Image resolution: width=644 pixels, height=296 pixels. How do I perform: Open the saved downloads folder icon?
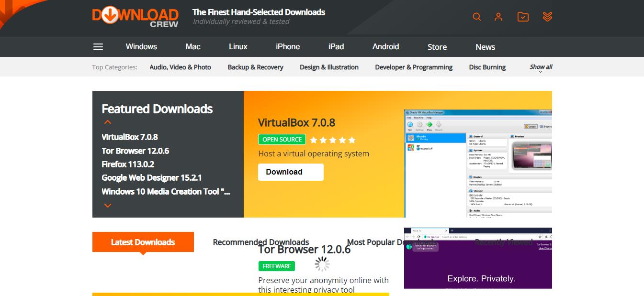tap(523, 17)
